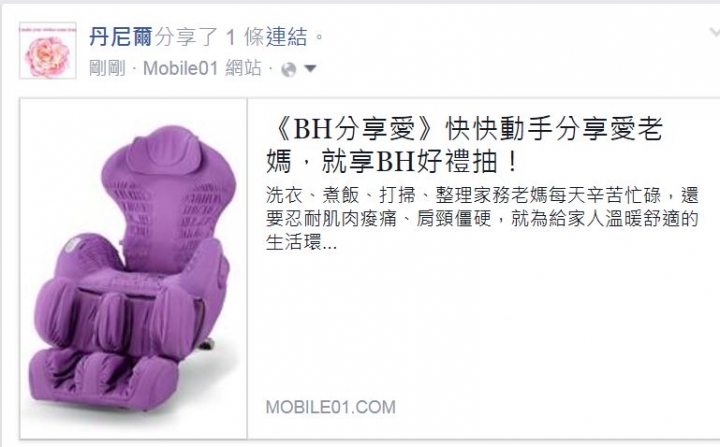Open the 《BH分享愛》 headline link
720x447 pixels.
[464, 145]
